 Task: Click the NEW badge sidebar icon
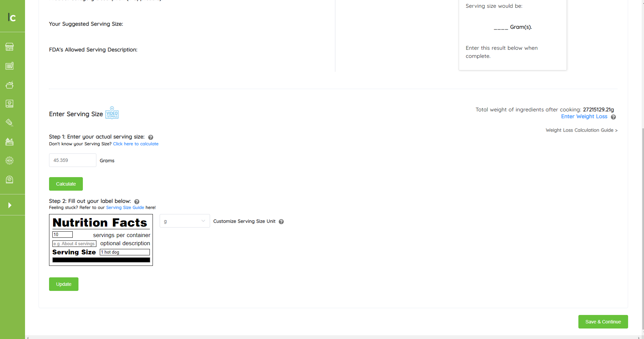click(x=9, y=161)
